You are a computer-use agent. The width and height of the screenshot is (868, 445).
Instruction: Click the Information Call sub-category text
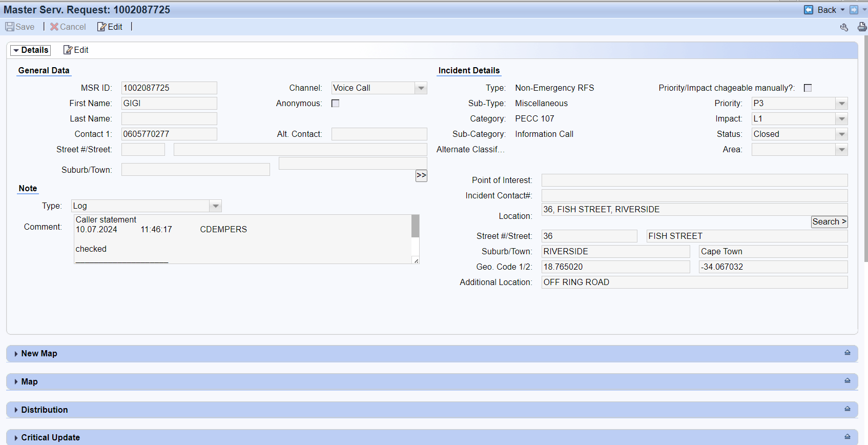[544, 134]
